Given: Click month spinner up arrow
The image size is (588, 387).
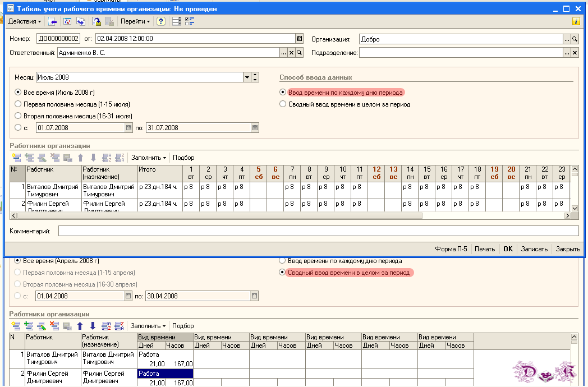Looking at the screenshot, I should pyautogui.click(x=255, y=75).
